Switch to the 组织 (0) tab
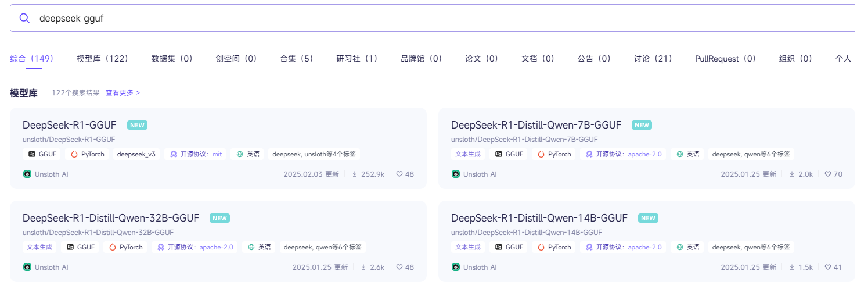Image resolution: width=868 pixels, height=289 pixels. point(796,59)
